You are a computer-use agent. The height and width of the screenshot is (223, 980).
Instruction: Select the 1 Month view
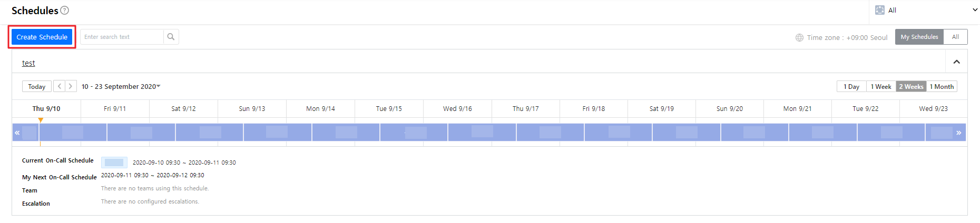click(x=942, y=87)
